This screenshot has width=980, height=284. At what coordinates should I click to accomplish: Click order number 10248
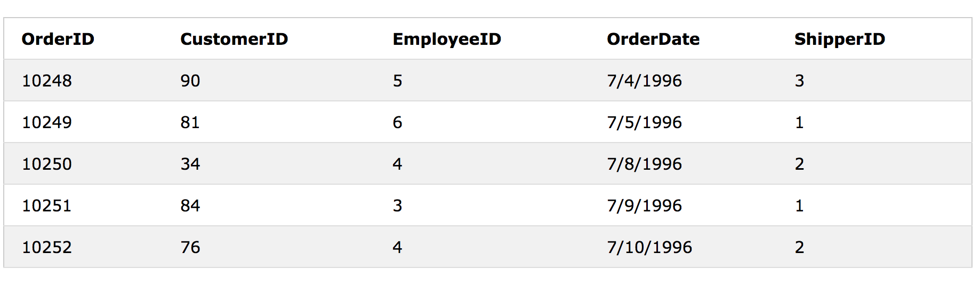click(x=47, y=81)
